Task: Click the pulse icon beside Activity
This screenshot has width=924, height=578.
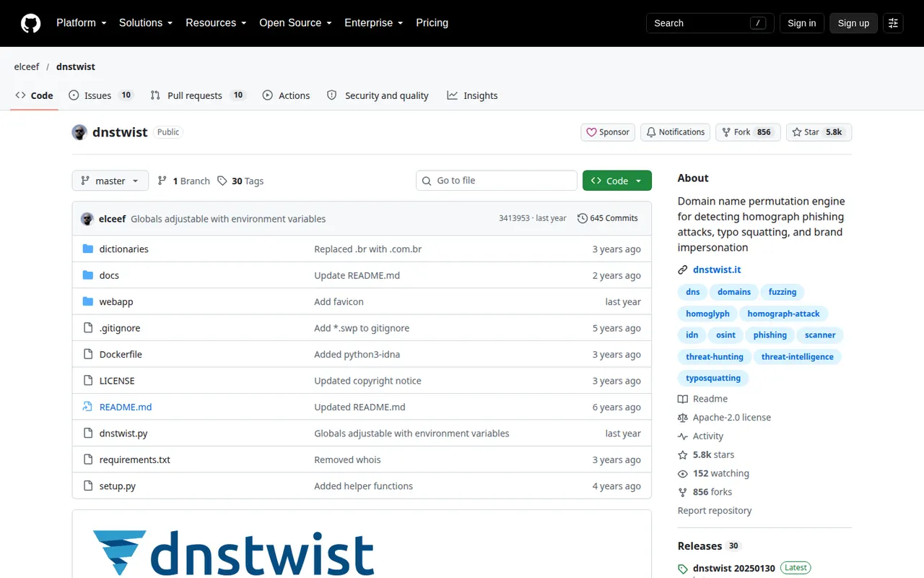Action: [x=683, y=436]
